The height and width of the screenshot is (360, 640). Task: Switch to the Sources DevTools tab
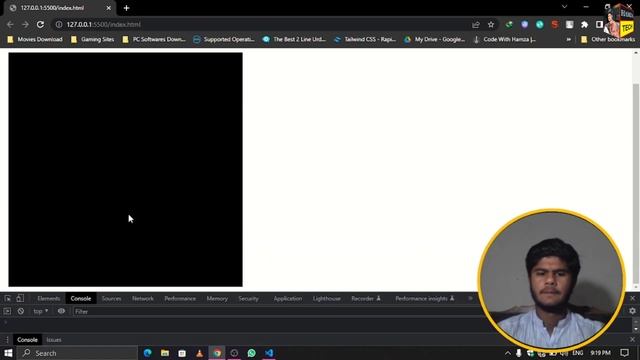(x=111, y=299)
